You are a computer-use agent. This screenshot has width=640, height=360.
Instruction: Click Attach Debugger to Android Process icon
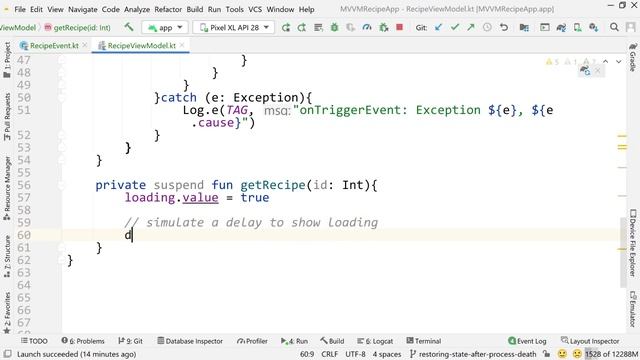384,27
